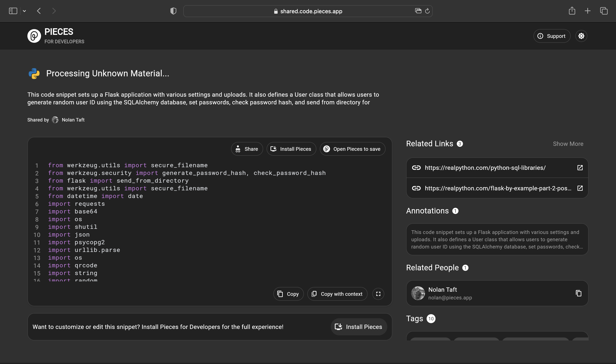This screenshot has width=616, height=364.
Task: Click Open Pieces to save button
Action: [352, 149]
